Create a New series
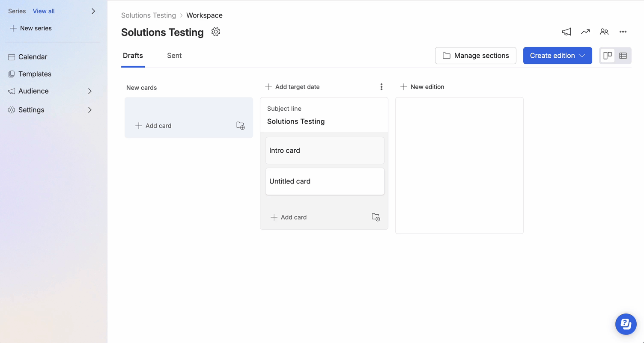 [31, 28]
